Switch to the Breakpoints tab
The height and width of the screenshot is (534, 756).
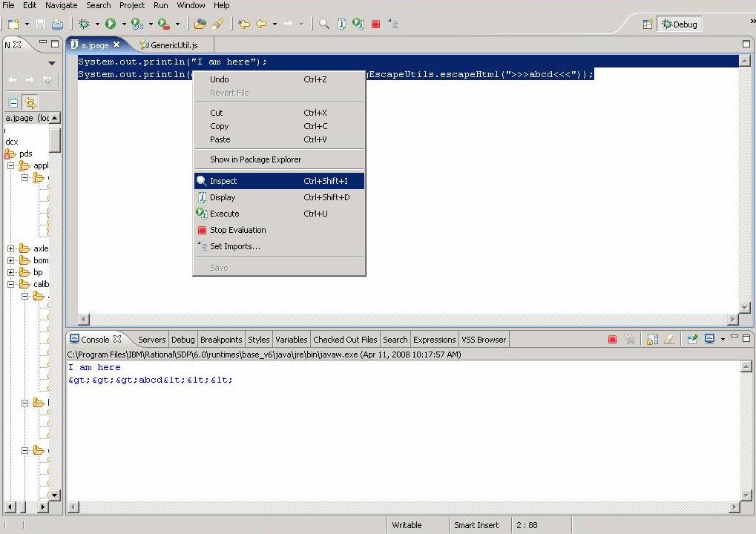click(221, 340)
